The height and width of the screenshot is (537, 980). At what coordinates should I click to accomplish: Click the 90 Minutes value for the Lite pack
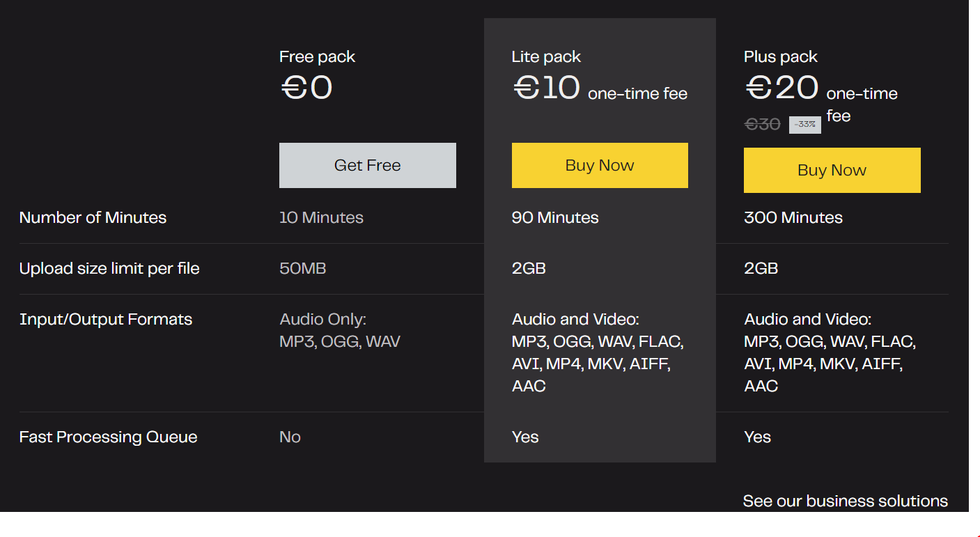[554, 217]
